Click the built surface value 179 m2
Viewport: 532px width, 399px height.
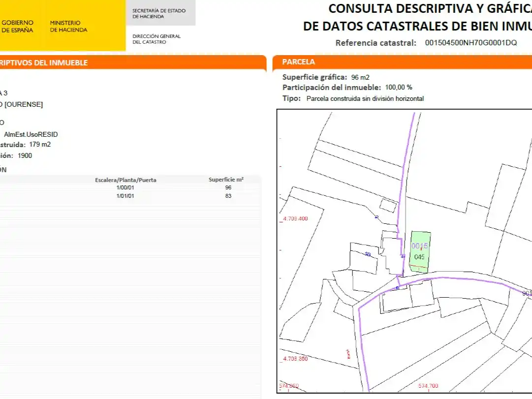(x=40, y=145)
